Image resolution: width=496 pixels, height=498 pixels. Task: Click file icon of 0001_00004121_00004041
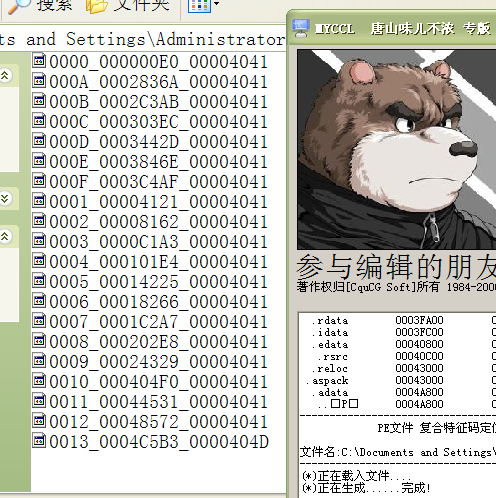39,200
